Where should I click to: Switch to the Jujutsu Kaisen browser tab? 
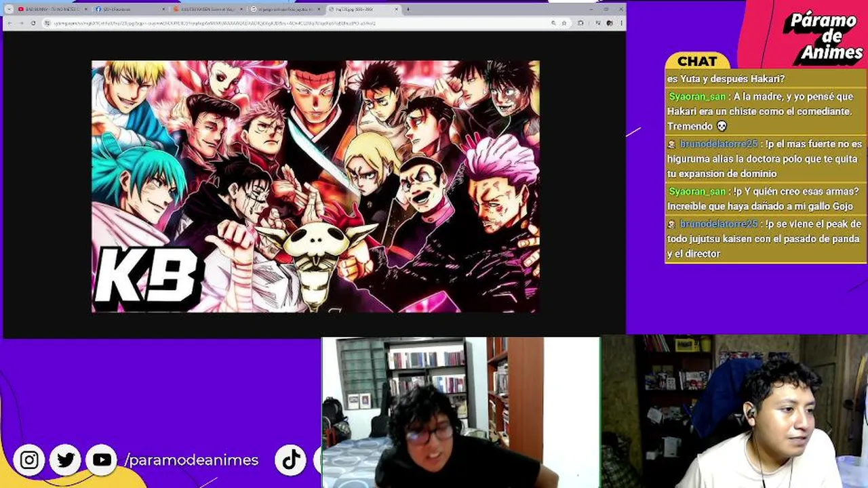click(208, 9)
